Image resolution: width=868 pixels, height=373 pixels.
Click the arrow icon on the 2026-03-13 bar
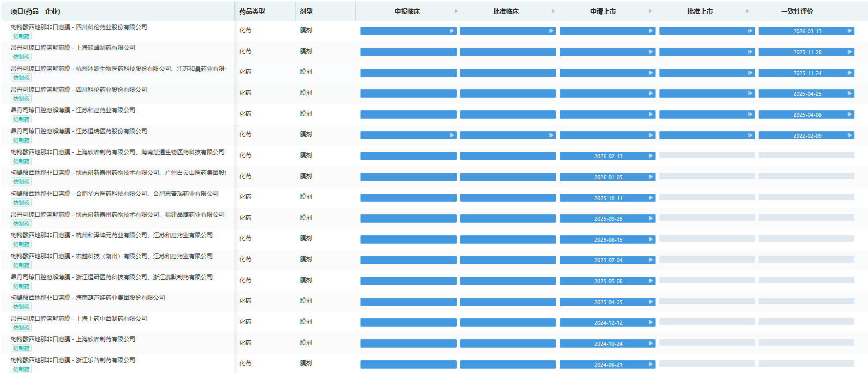(849, 31)
